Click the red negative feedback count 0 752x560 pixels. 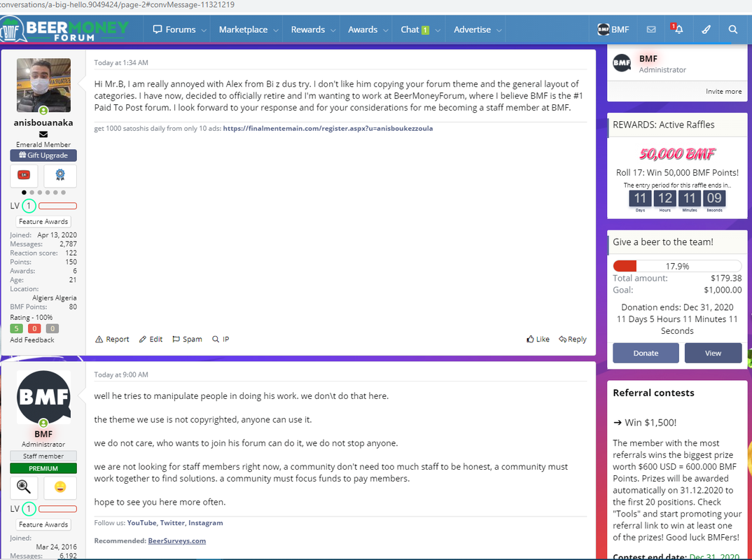[34, 328]
